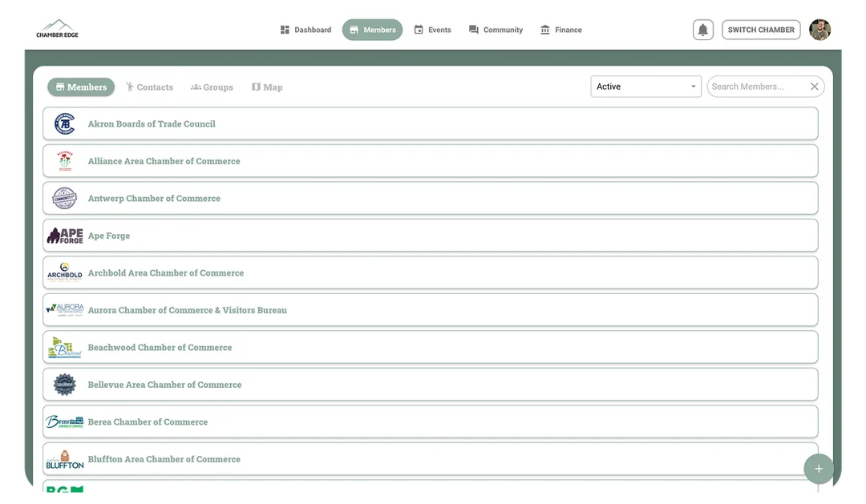Click the Akron Boards of Trade logo
Screen dimensions: 866x504
pyautogui.click(x=65, y=123)
